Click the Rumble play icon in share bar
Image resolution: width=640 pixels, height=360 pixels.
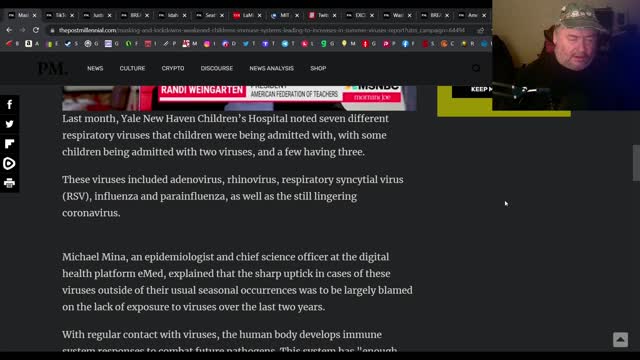tap(9, 163)
